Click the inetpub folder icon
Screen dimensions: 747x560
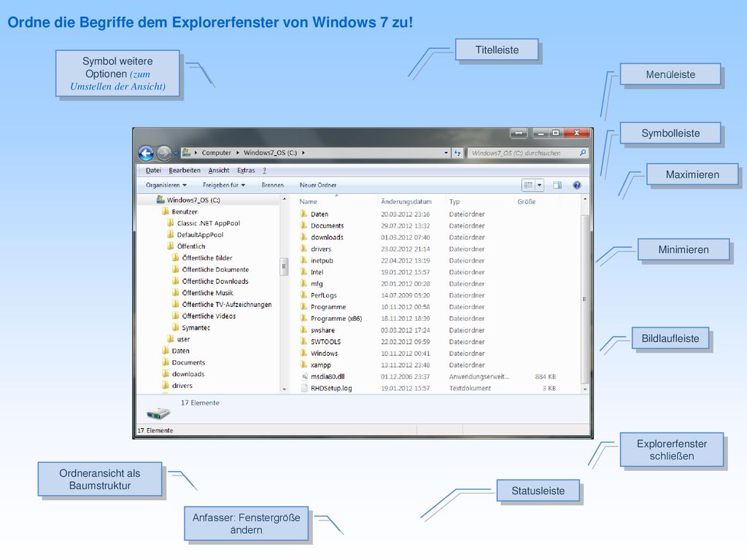(304, 260)
